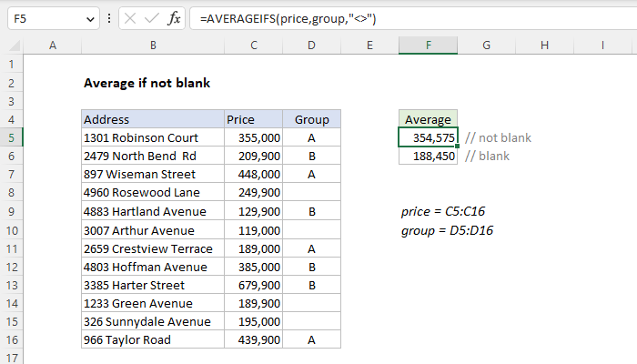Select price cell 189,000
The width and height of the screenshot is (637, 364).
click(254, 248)
